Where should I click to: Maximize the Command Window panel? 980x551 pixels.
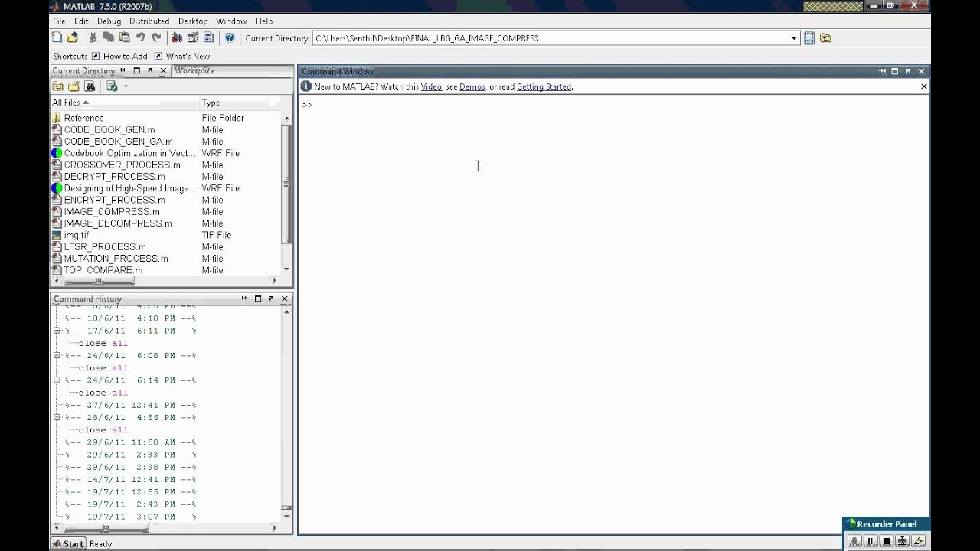coord(894,71)
